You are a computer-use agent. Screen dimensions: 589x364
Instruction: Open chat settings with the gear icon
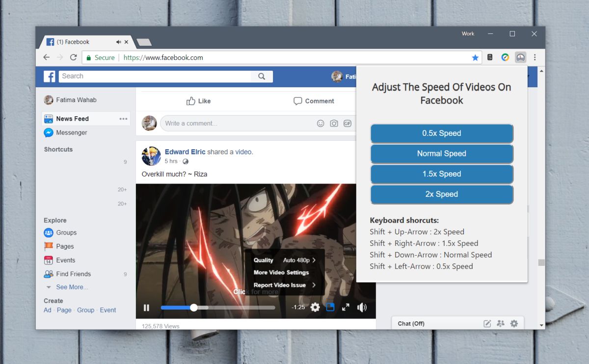[x=514, y=323]
